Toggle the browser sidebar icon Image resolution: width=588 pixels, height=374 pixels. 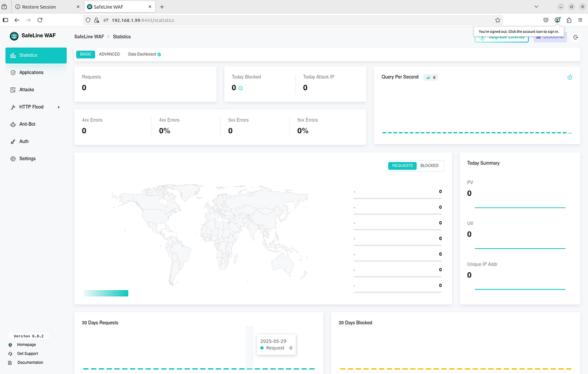click(x=5, y=20)
